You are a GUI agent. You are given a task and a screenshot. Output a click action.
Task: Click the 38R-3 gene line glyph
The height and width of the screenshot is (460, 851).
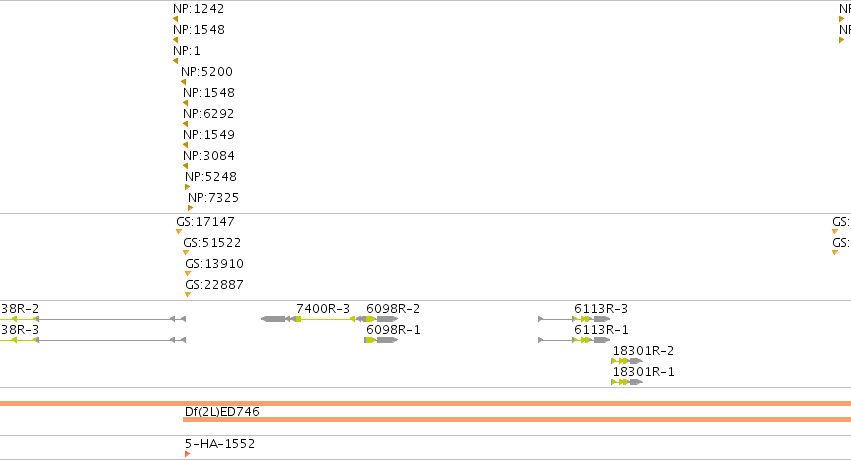click(x=93, y=341)
